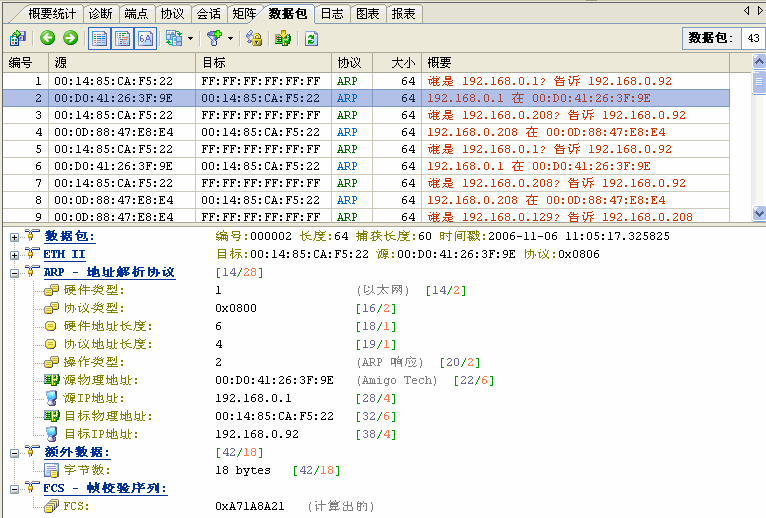Sort by the 大小 column header
The image size is (766, 518).
tap(397, 63)
